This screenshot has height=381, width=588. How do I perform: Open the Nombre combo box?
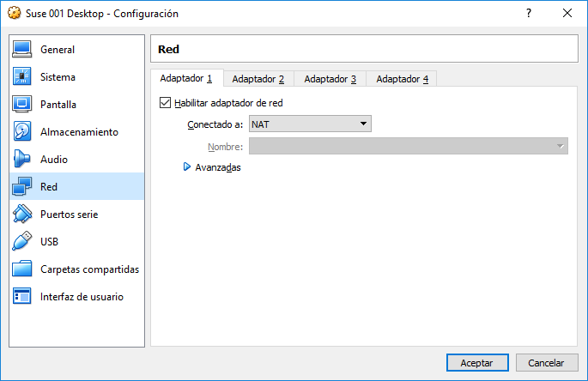click(x=408, y=147)
